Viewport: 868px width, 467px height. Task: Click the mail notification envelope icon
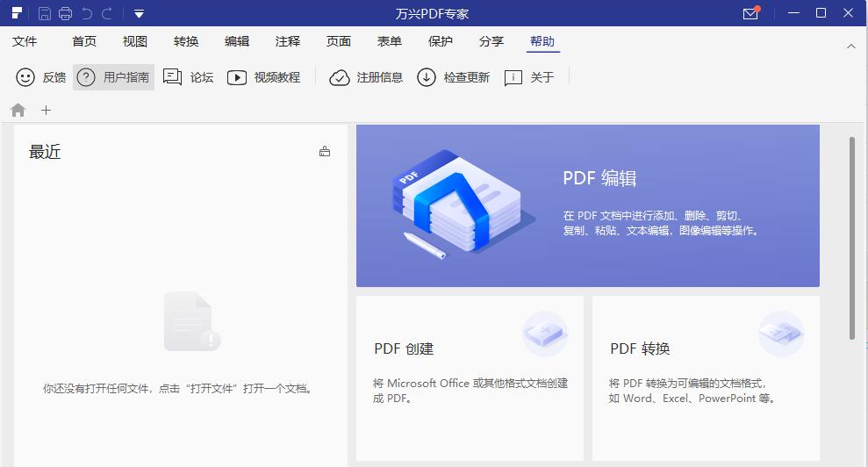[750, 13]
